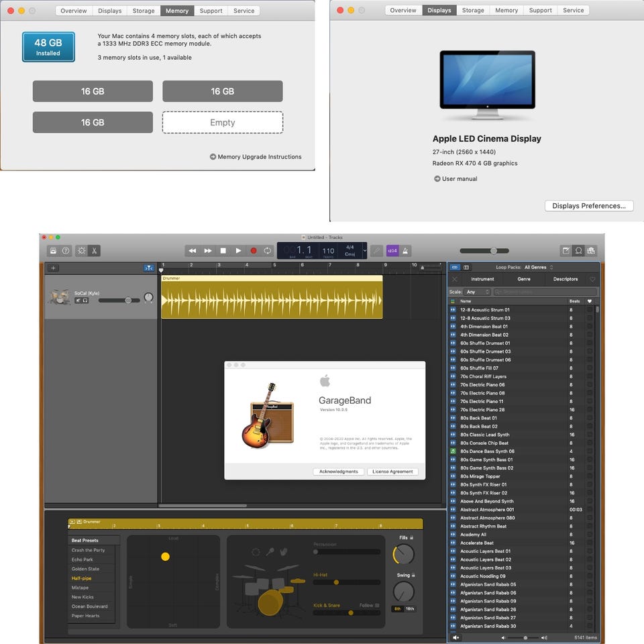The height and width of the screenshot is (644, 644).
Task: Toggle the metronome button
Action: coord(405,250)
